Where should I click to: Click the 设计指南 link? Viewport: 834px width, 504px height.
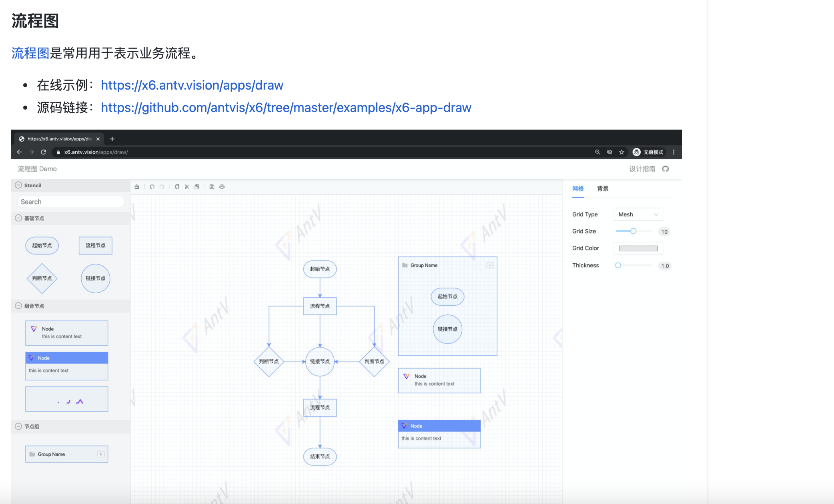pyautogui.click(x=642, y=169)
